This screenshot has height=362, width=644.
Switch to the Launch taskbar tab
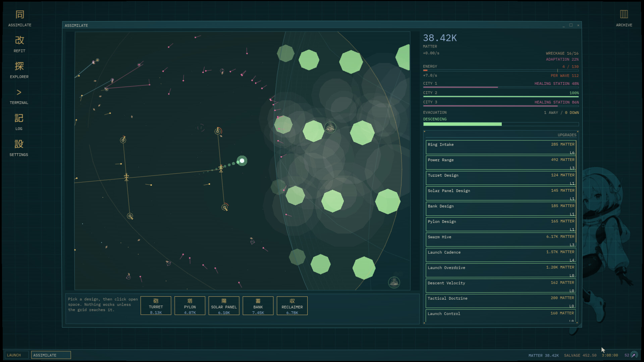coord(16,355)
